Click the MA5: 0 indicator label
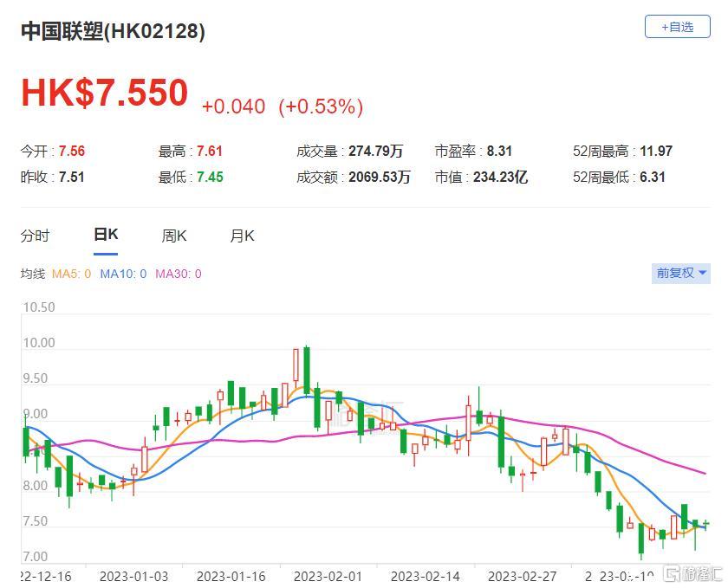The height and width of the screenshot is (588, 728). point(71,274)
